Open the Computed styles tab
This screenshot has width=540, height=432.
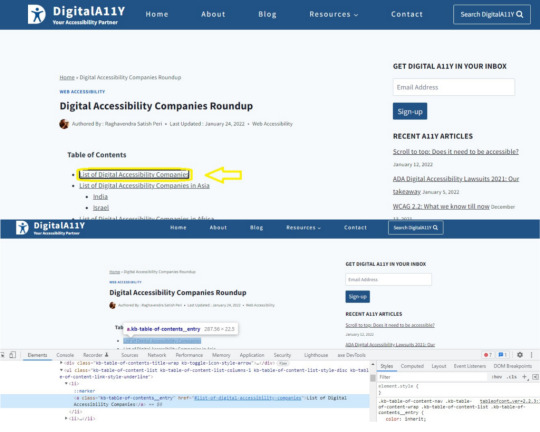click(412, 366)
